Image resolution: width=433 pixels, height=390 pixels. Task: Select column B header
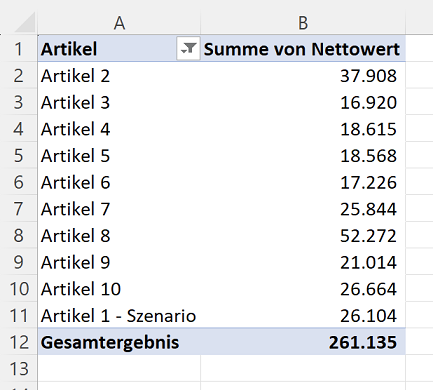pos(303,23)
